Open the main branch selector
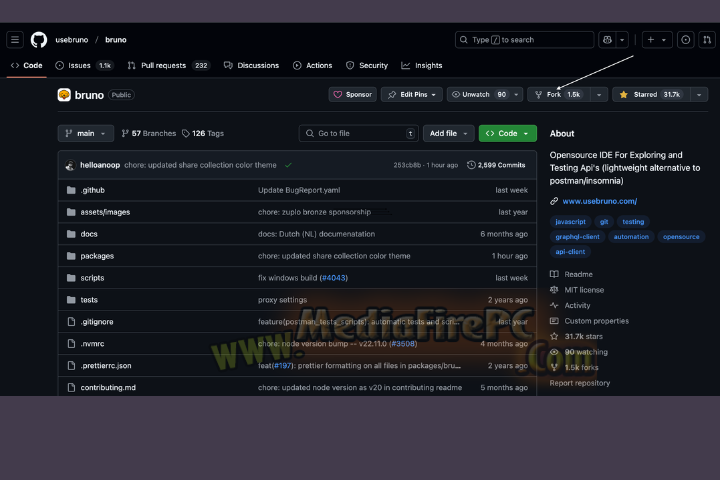Image resolution: width=720 pixels, height=480 pixels. click(86, 134)
